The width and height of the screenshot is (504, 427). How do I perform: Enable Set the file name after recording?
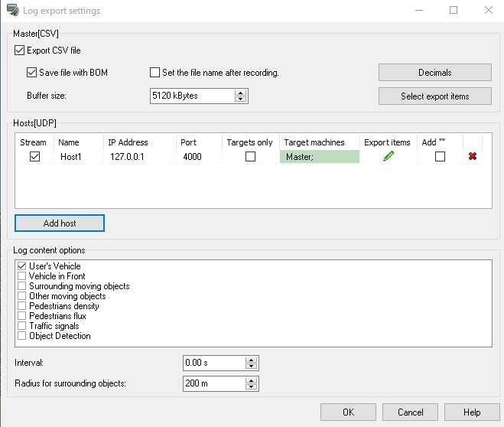(x=155, y=73)
